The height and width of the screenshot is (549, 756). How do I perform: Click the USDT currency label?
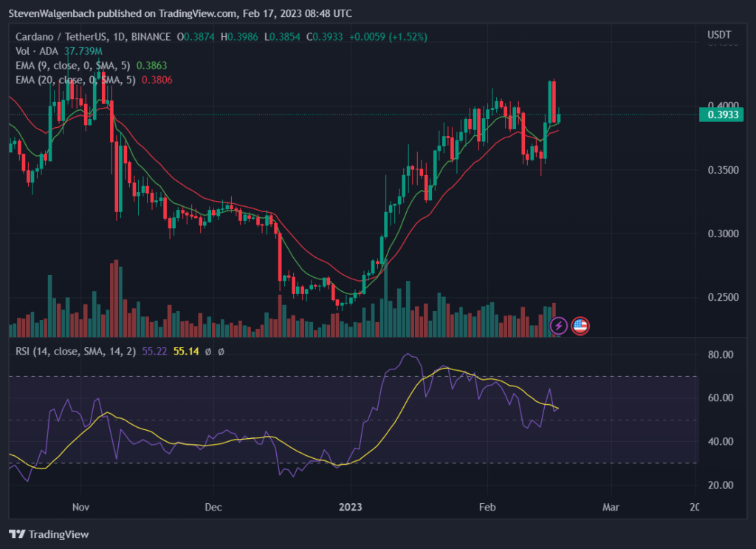719,35
